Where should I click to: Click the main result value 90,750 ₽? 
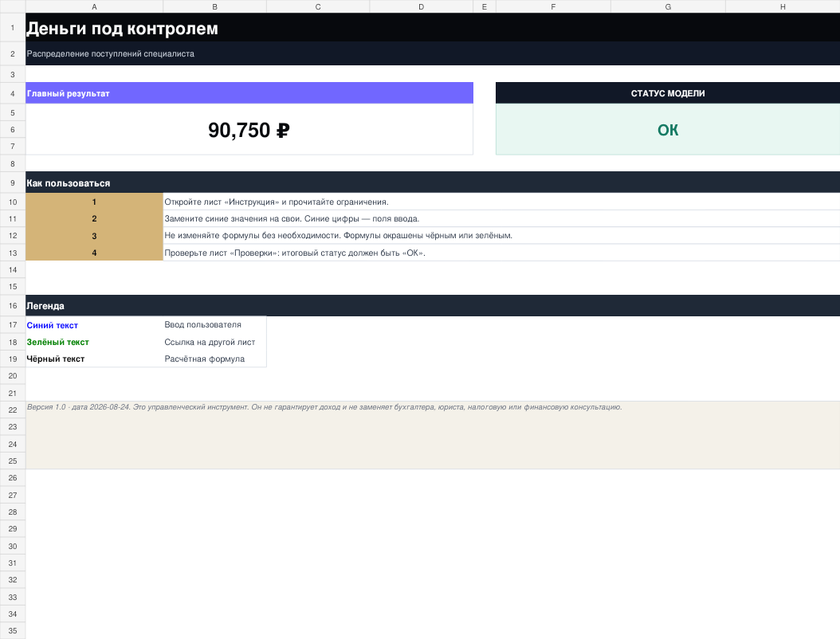click(x=249, y=130)
